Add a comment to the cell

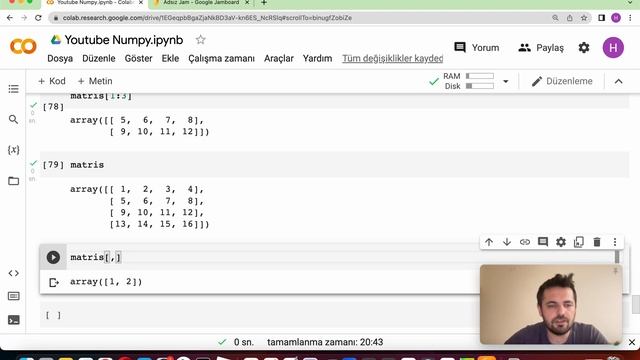(x=543, y=242)
